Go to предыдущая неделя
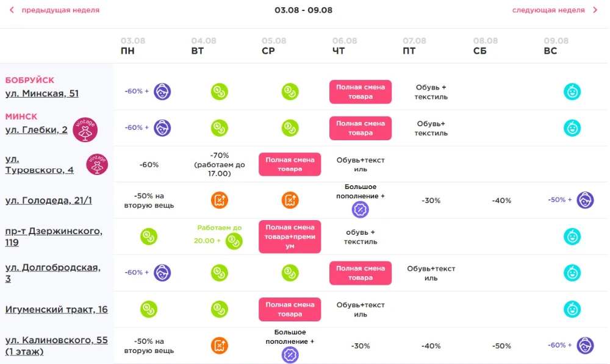The height and width of the screenshot is (364, 610). click(60, 10)
